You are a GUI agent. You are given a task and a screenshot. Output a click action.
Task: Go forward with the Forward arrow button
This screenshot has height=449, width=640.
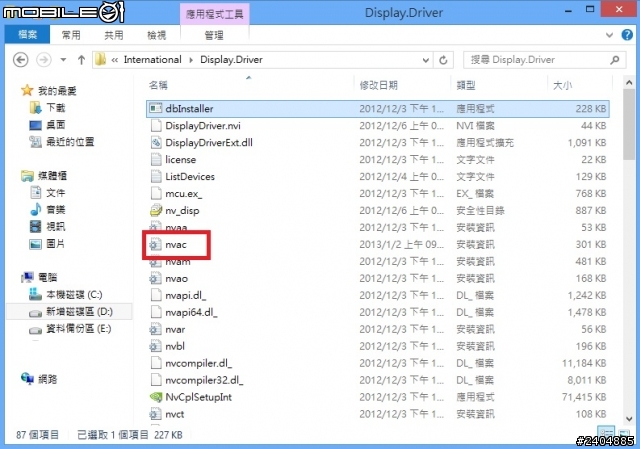[44, 60]
